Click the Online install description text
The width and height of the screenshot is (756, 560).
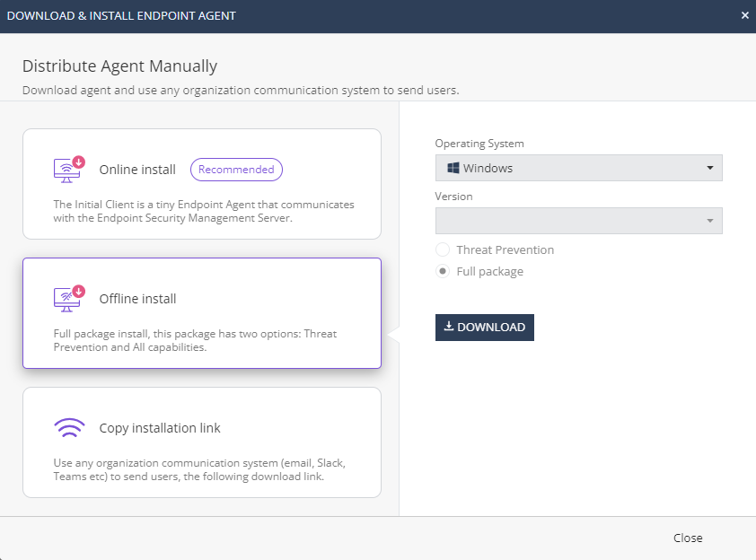(x=204, y=211)
